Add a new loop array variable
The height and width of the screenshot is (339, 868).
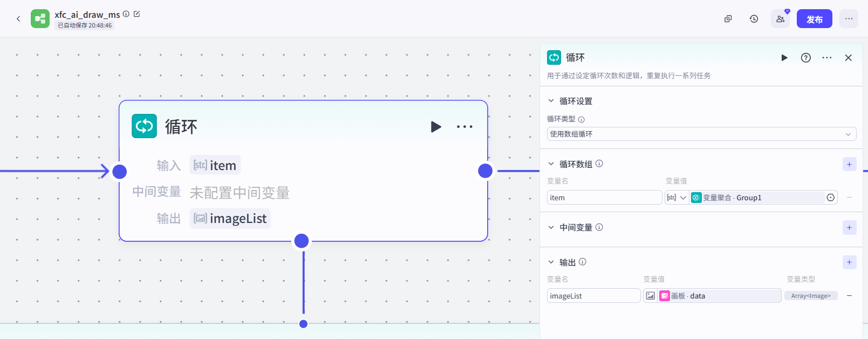click(x=850, y=164)
